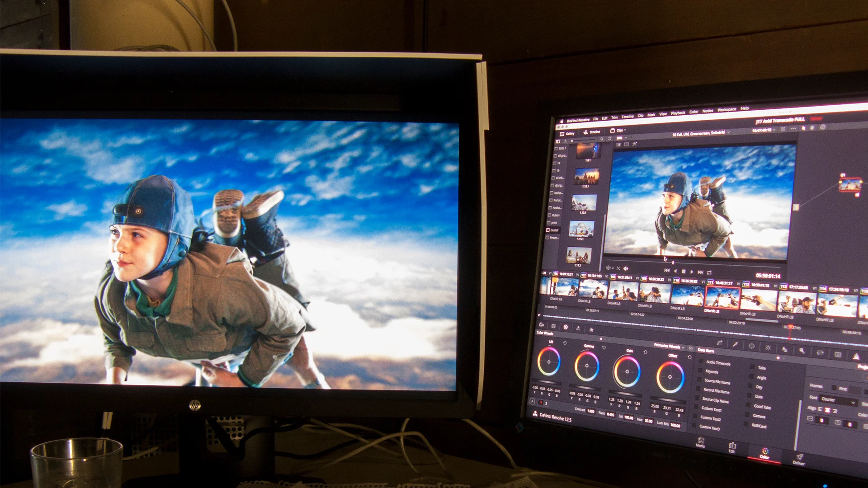868x488 pixels.
Task: Switch to the Edit page
Action: (x=732, y=448)
